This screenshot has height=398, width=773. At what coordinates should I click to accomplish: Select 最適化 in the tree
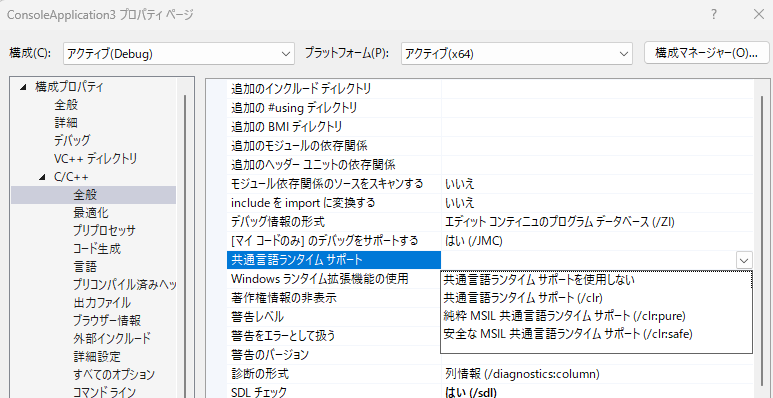pyautogui.click(x=91, y=213)
